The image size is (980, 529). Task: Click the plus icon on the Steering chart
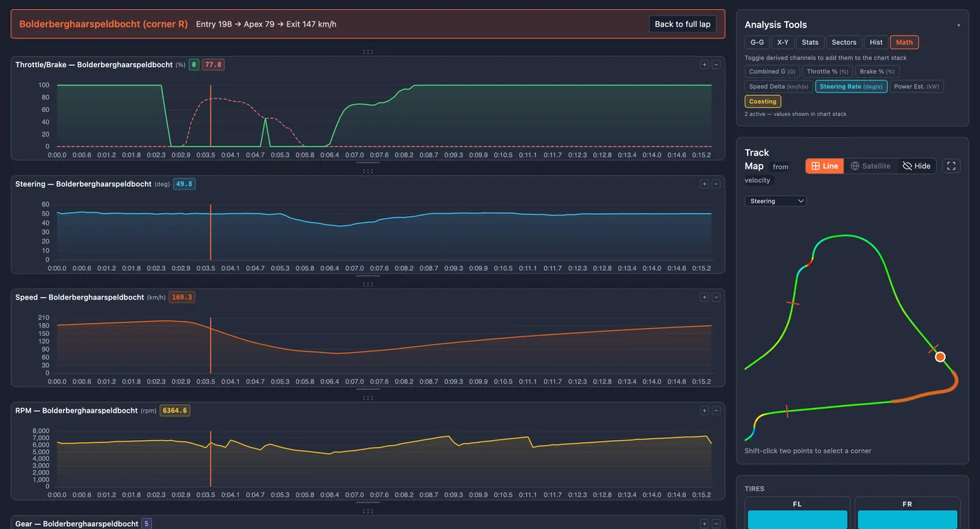[704, 184]
